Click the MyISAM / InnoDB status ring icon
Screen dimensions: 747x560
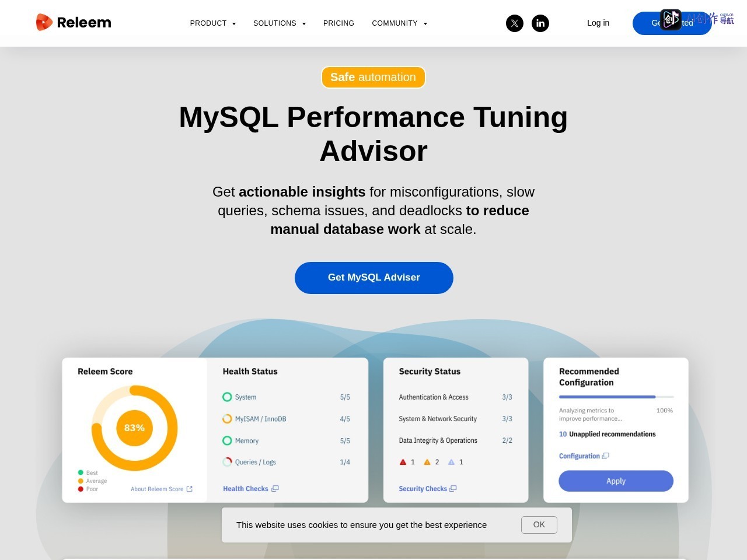(x=227, y=419)
